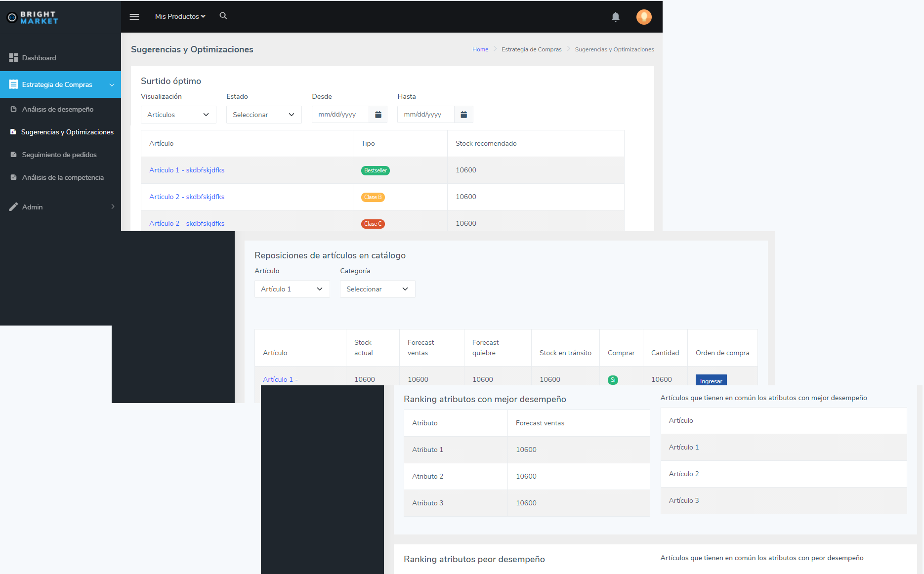Click the Análisis de desempeño file icon
This screenshot has width=924, height=574.
point(14,109)
